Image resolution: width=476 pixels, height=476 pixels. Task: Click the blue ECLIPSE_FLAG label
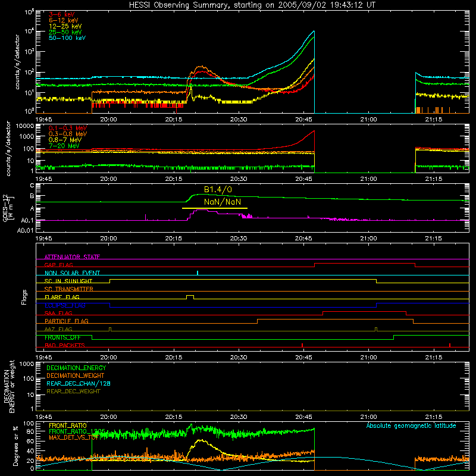point(65,305)
